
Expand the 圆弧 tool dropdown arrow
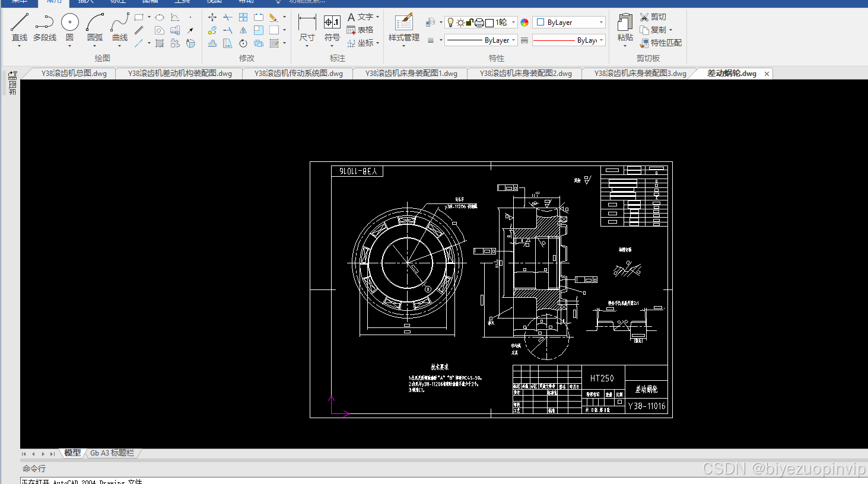95,46
